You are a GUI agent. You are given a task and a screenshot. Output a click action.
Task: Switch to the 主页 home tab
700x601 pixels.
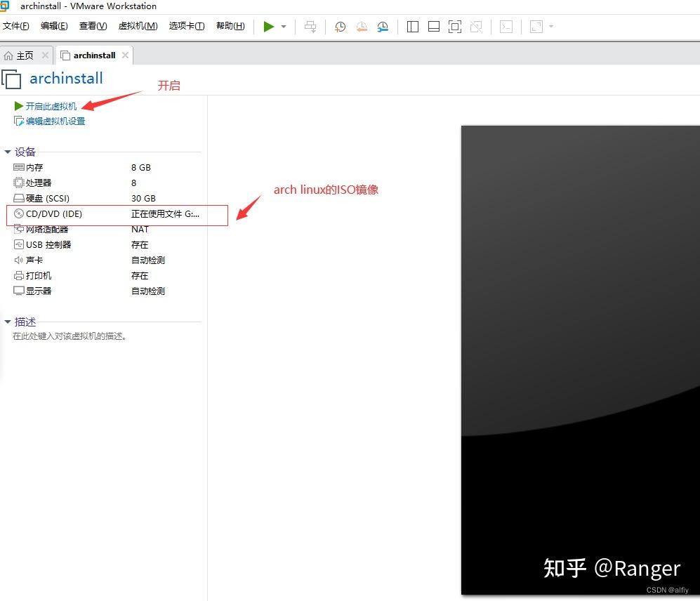(x=22, y=55)
